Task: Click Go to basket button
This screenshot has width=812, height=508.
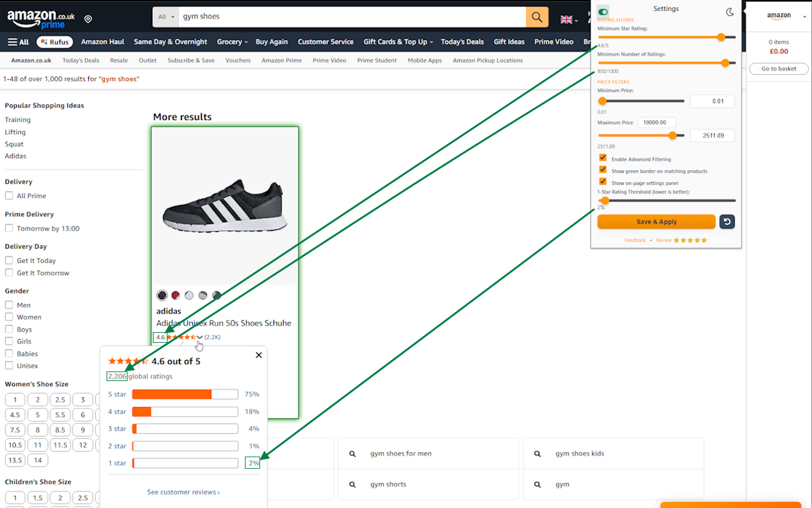Action: (x=779, y=69)
